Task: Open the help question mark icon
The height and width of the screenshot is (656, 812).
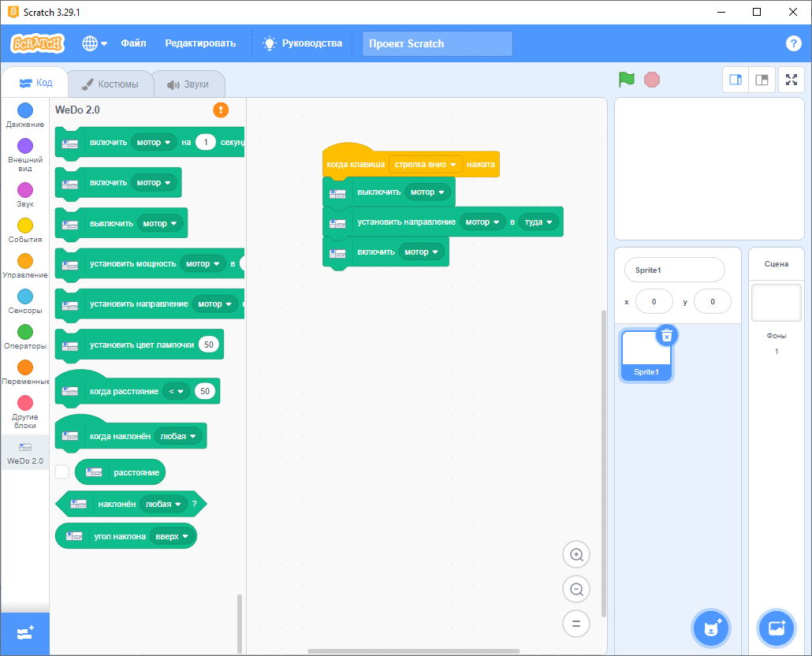Action: click(x=793, y=43)
